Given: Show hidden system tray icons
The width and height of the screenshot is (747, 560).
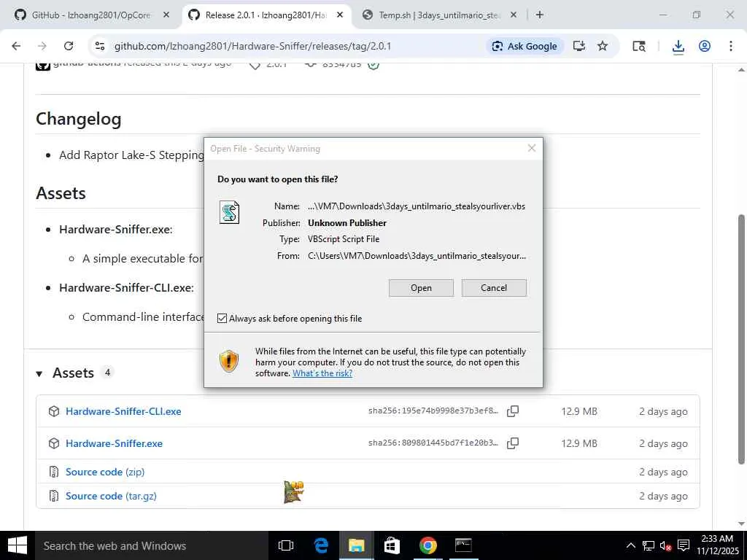Looking at the screenshot, I should tap(630, 545).
